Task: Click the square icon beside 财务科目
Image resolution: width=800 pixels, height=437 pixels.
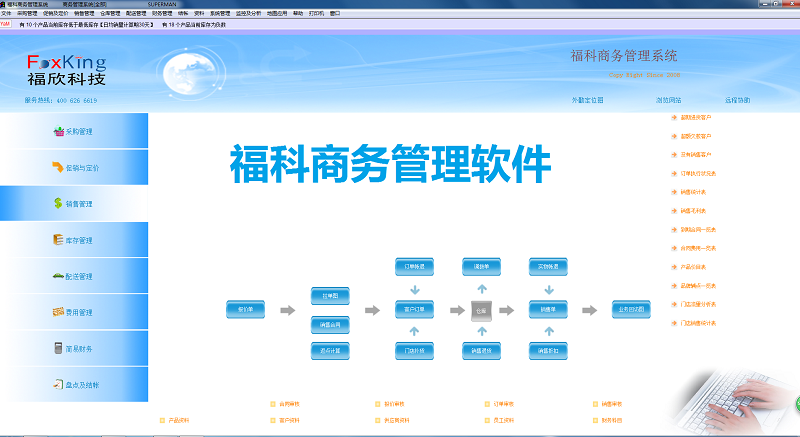Action: (595, 421)
